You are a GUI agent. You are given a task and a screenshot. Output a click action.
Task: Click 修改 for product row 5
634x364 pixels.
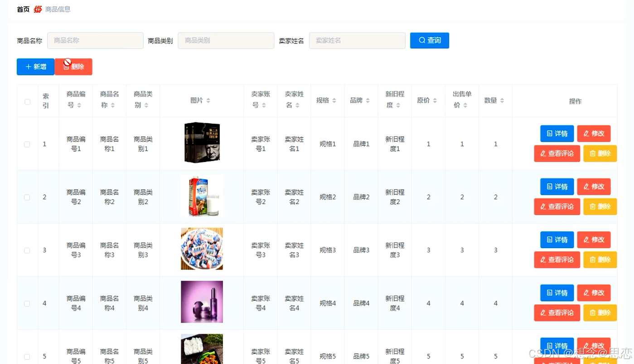point(594,346)
